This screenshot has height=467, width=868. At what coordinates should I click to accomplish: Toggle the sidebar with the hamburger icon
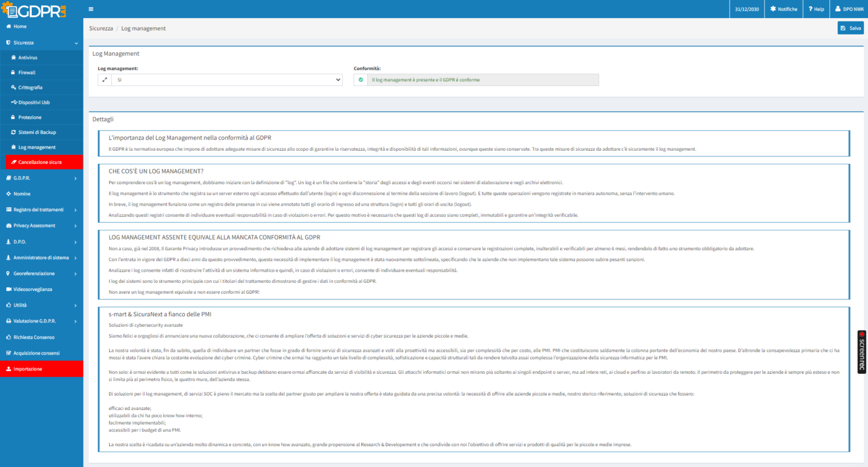[x=90, y=8]
